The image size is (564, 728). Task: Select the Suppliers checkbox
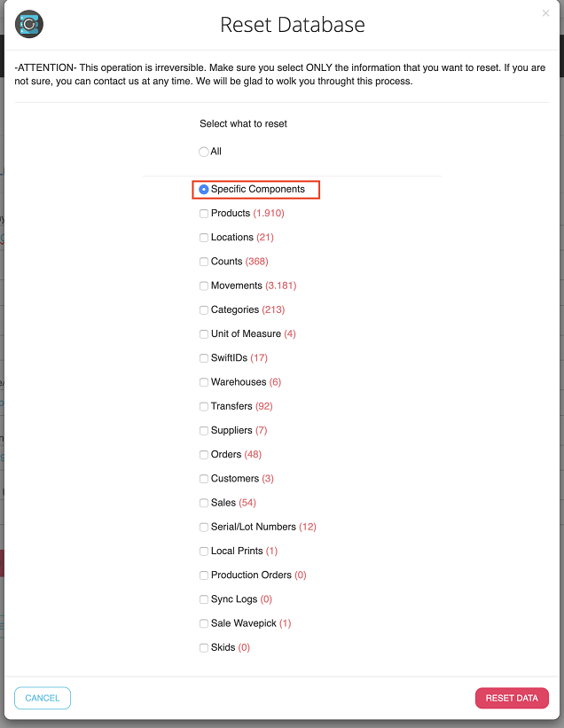point(204,431)
